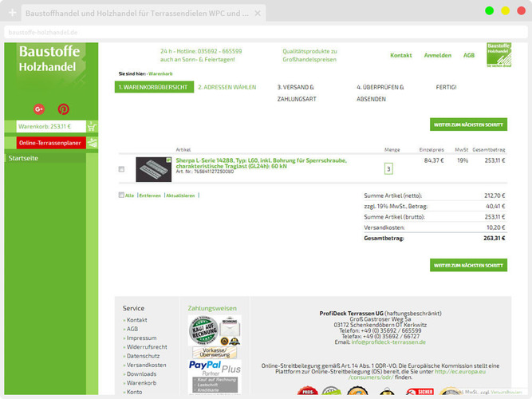Check the 'Alle' select-all checkbox
This screenshot has width=532, height=399.
[x=120, y=195]
